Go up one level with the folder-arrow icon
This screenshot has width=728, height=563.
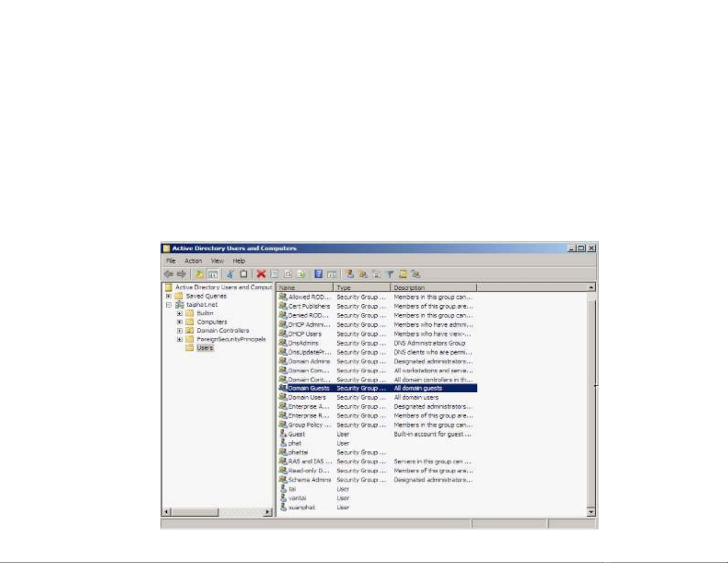[x=199, y=274]
